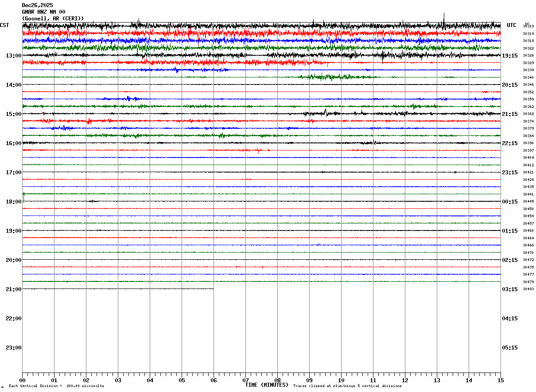
Task: Select the DC value "30362"
Action: (528, 107)
